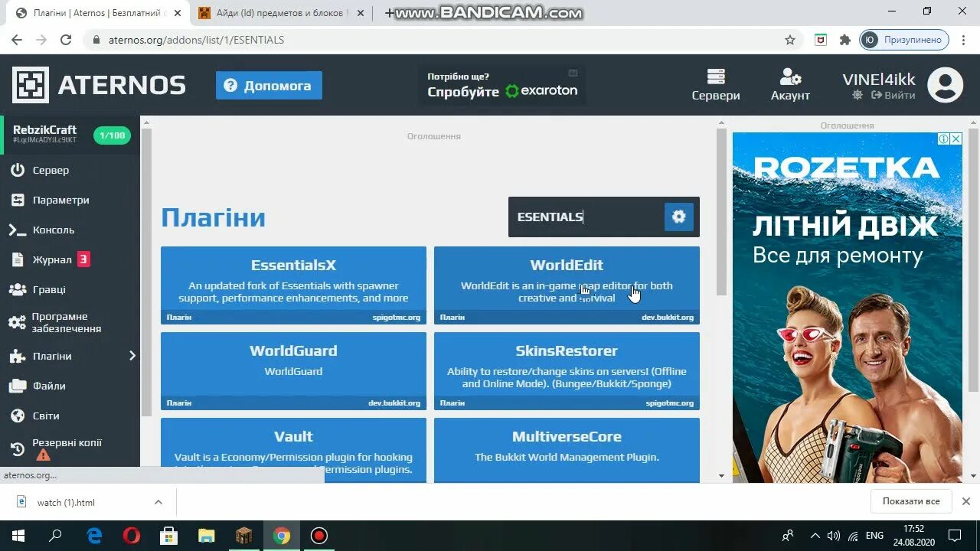Open the MultiverseCore plugin card

567,450
